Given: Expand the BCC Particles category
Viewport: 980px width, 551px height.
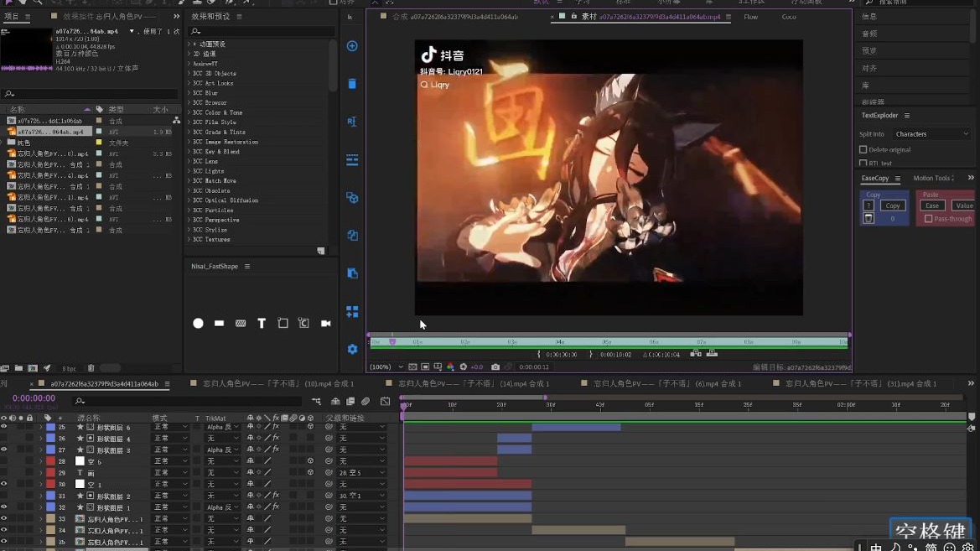Looking at the screenshot, I should pyautogui.click(x=189, y=211).
